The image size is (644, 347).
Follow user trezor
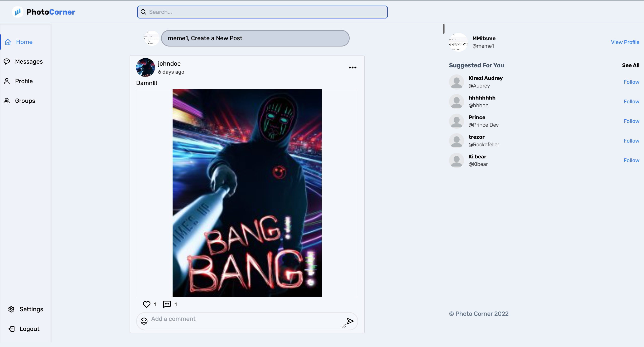631,141
